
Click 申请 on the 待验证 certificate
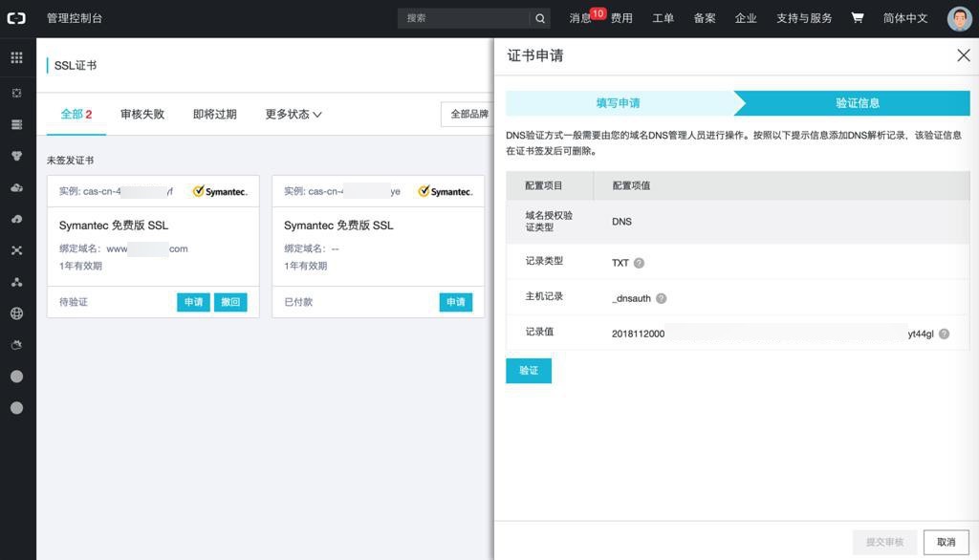(x=193, y=302)
